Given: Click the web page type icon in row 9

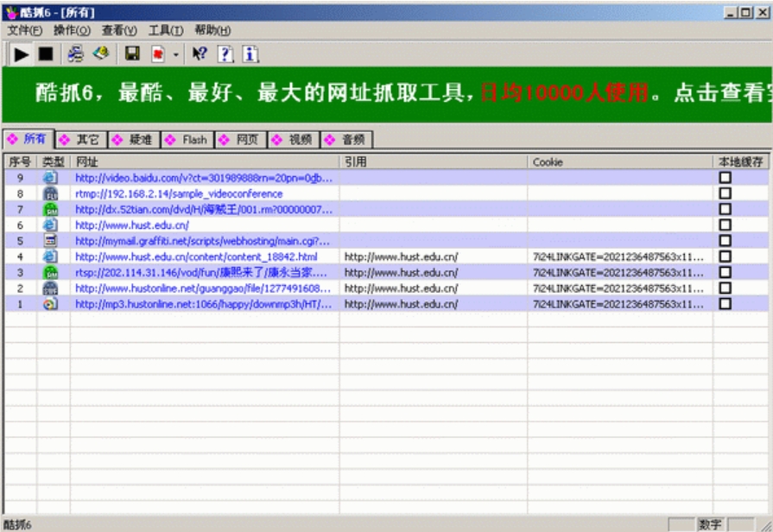Looking at the screenshot, I should (x=50, y=178).
